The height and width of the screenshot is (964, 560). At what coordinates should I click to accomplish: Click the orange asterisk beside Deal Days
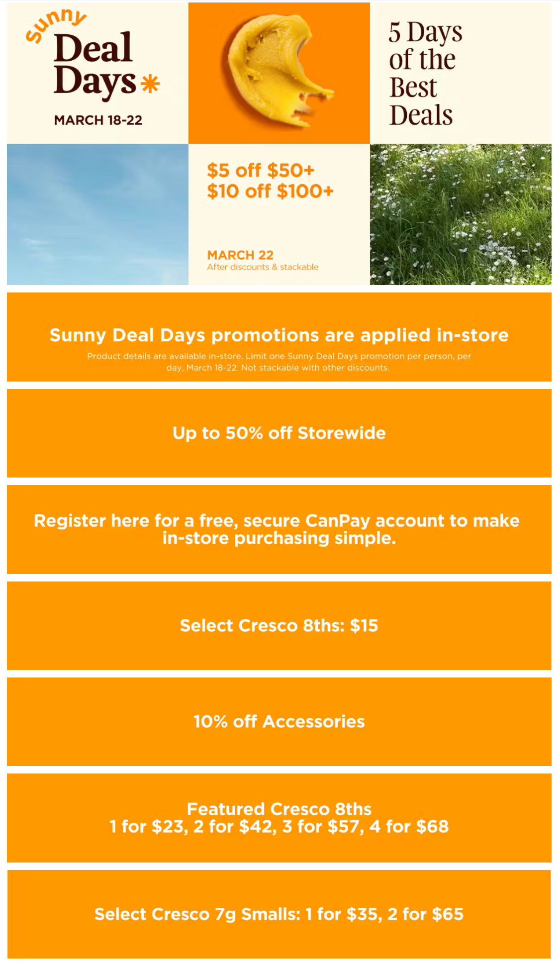point(150,84)
